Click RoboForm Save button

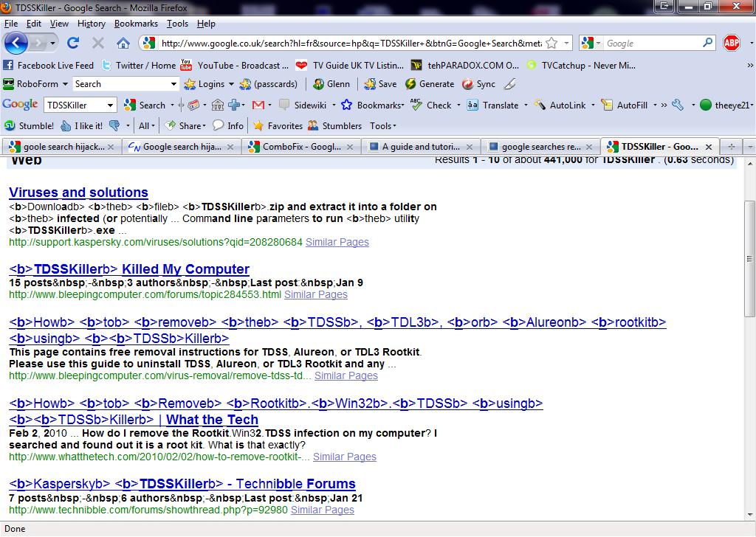click(380, 84)
